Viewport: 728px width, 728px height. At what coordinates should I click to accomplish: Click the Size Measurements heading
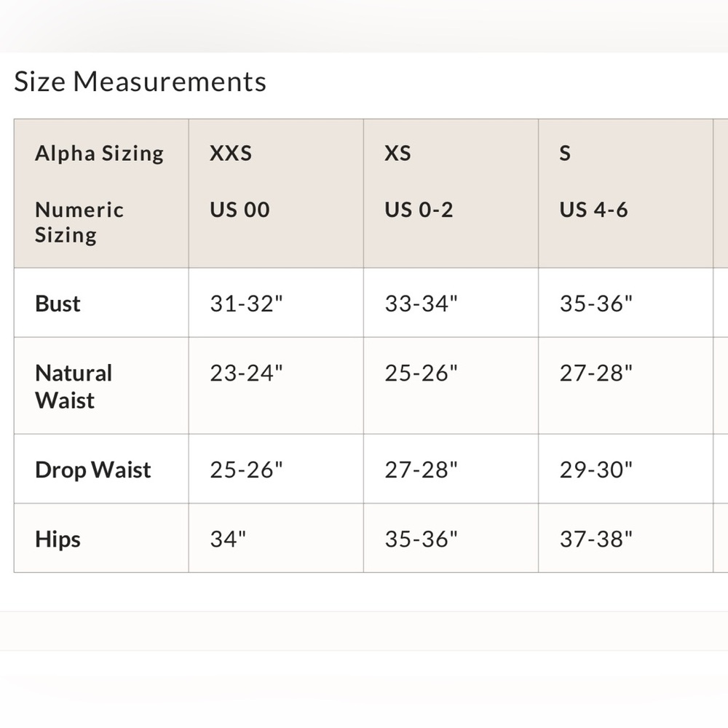pos(140,82)
